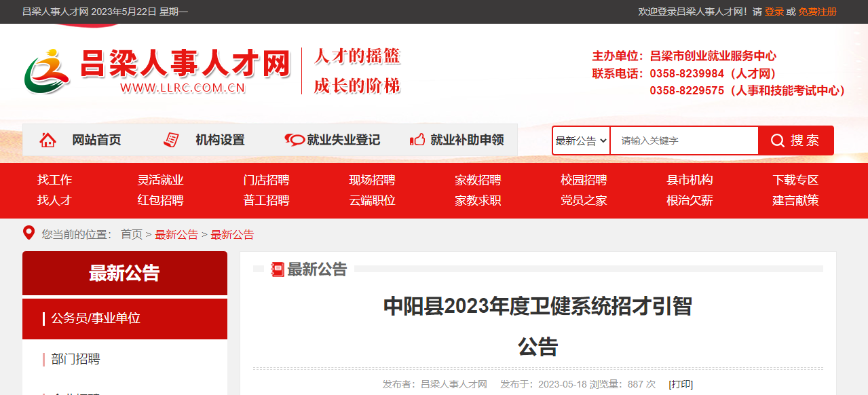868x395 pixels.
Task: Select 找人才 in red menu
Action: [54, 200]
